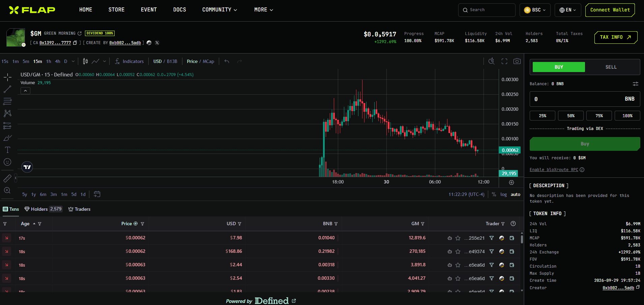Open the EN language dropdown
This screenshot has width=644, height=305.
click(568, 10)
